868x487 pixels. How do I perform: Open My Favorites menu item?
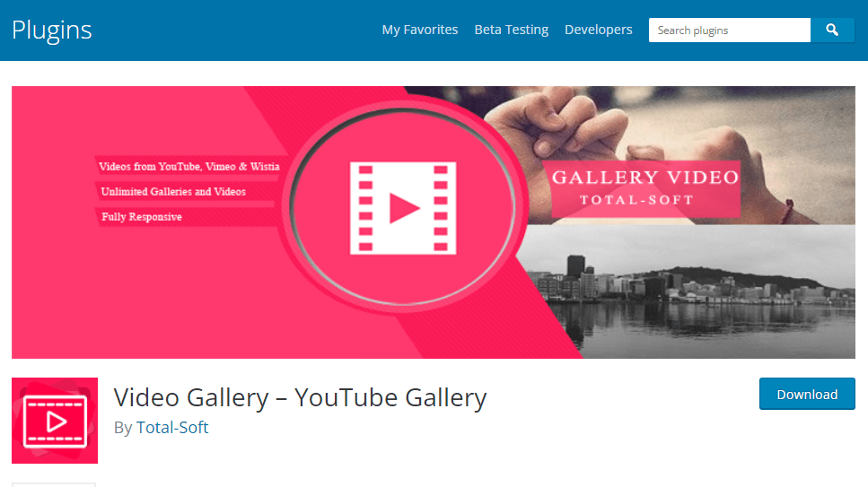(419, 30)
